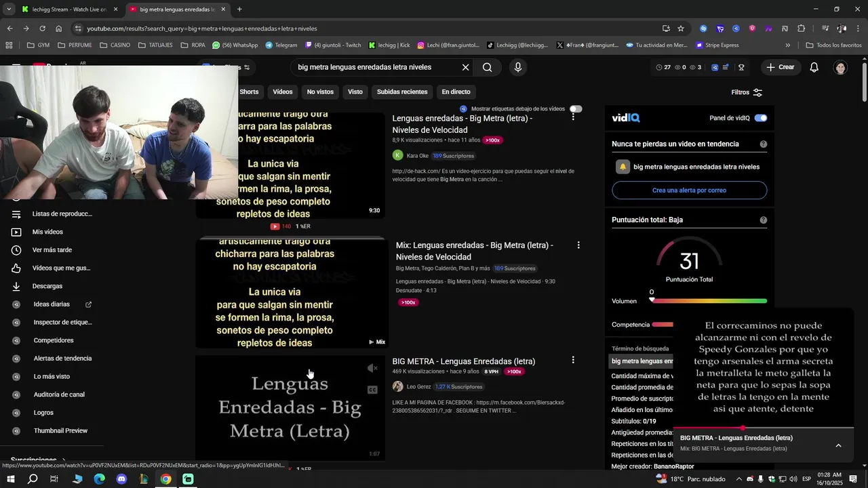Open the Kara Oke channel link
This screenshot has height=488, width=868.
coord(418,156)
